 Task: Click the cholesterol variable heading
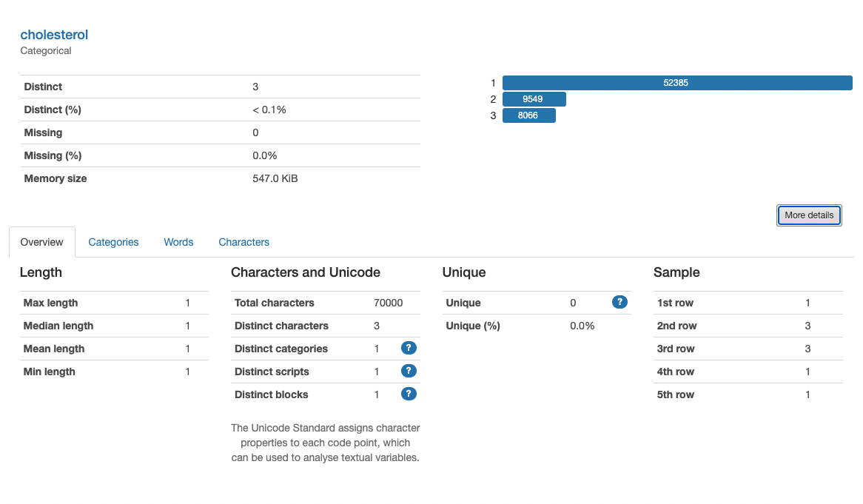tap(54, 34)
